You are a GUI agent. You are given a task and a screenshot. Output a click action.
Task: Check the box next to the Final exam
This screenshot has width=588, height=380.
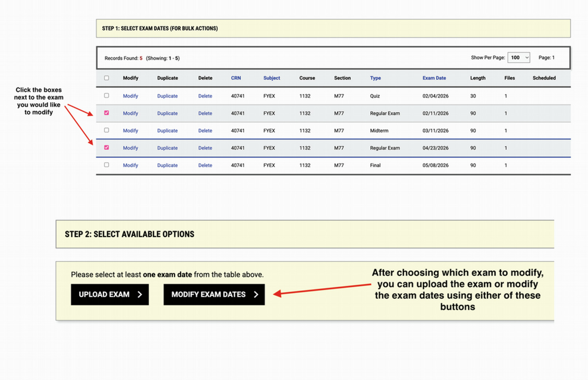click(106, 165)
